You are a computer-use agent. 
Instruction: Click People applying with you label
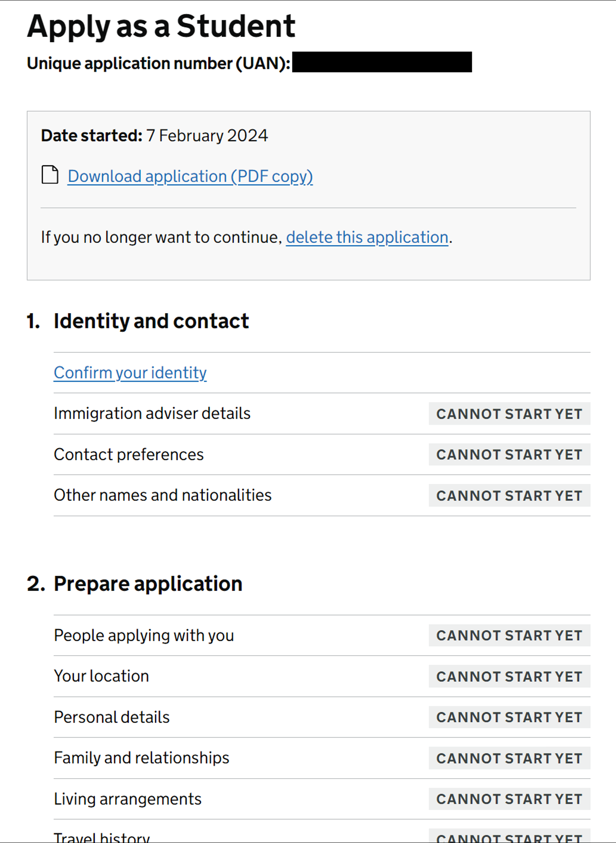pyautogui.click(x=144, y=635)
